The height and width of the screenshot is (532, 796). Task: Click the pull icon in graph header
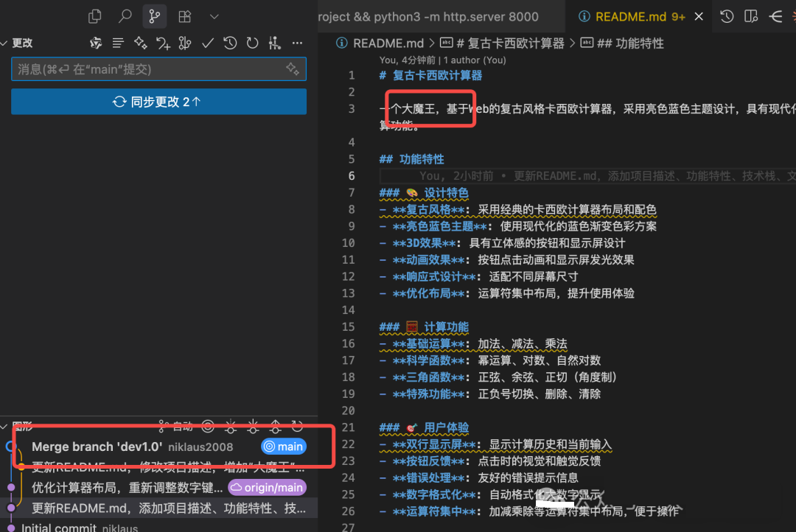point(253,427)
